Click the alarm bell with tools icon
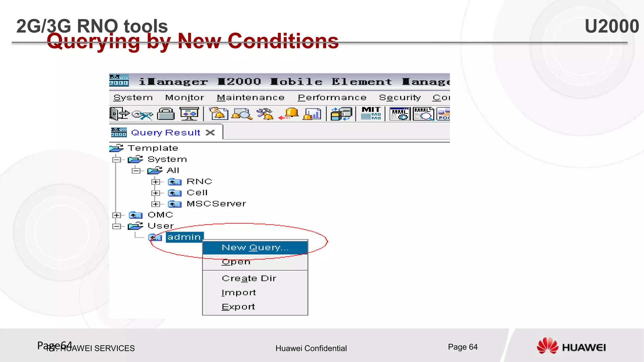The width and height of the screenshot is (644, 362). click(265, 114)
